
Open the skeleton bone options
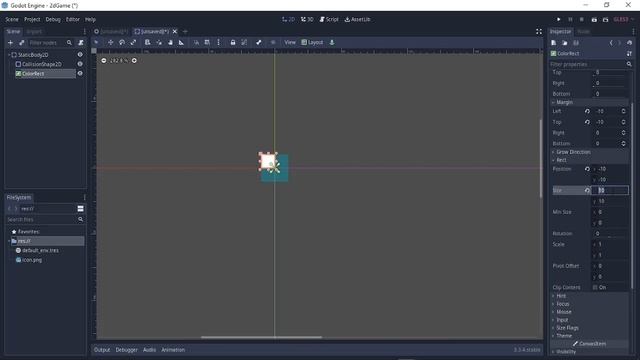pyautogui.click(x=259, y=42)
